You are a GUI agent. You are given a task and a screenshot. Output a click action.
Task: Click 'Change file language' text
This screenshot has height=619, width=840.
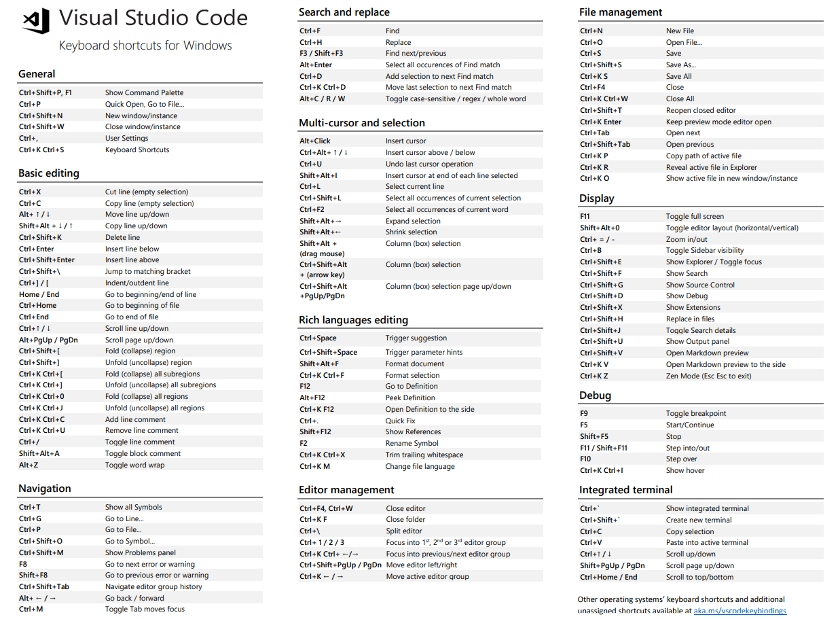pyautogui.click(x=420, y=466)
